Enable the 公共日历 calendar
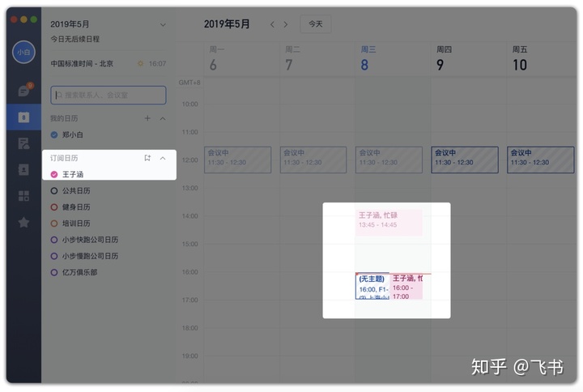 [54, 191]
